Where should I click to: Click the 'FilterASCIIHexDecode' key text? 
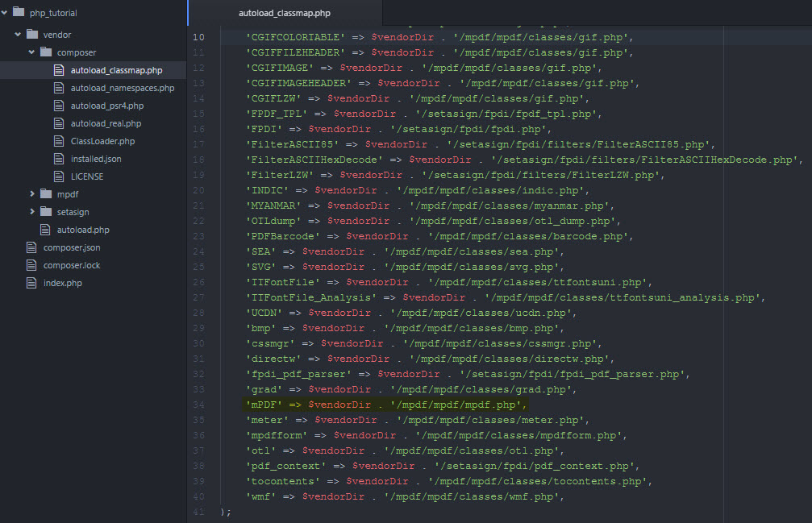(x=314, y=160)
